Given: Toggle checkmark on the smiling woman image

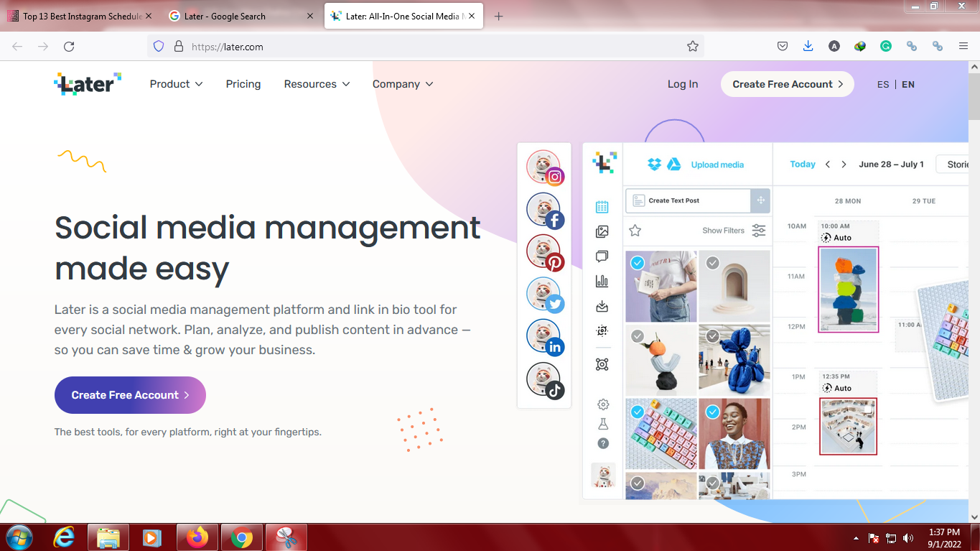Looking at the screenshot, I should point(712,412).
